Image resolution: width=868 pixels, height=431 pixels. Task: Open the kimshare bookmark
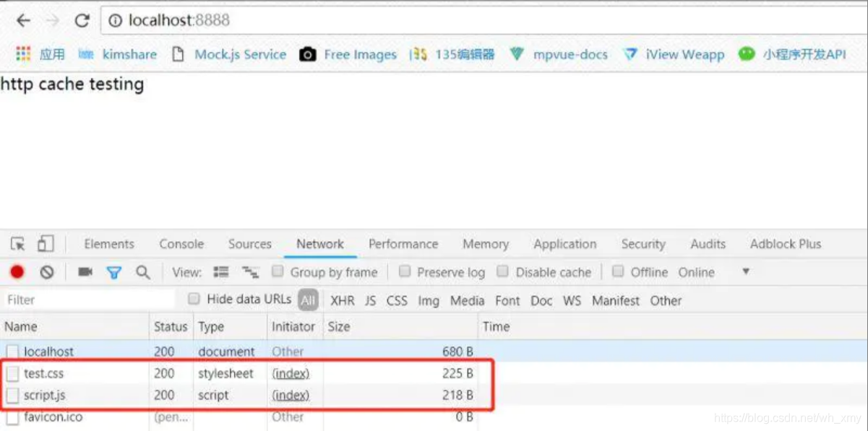coord(117,54)
